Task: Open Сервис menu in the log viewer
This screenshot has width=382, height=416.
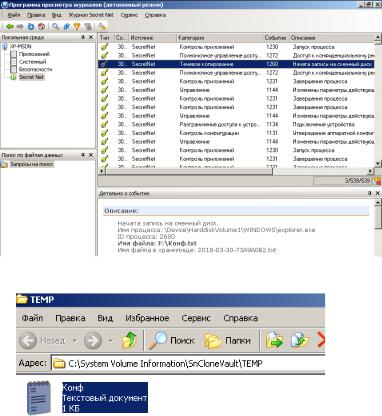Action: pos(129,15)
